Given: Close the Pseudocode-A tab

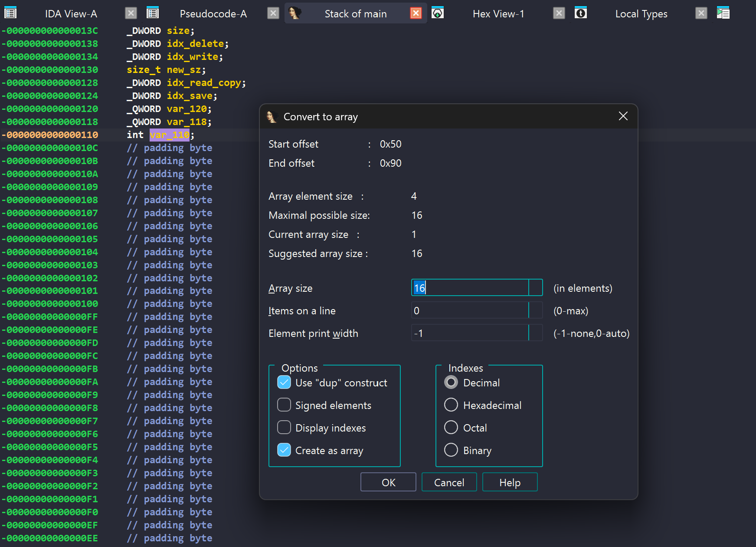Looking at the screenshot, I should (x=273, y=13).
